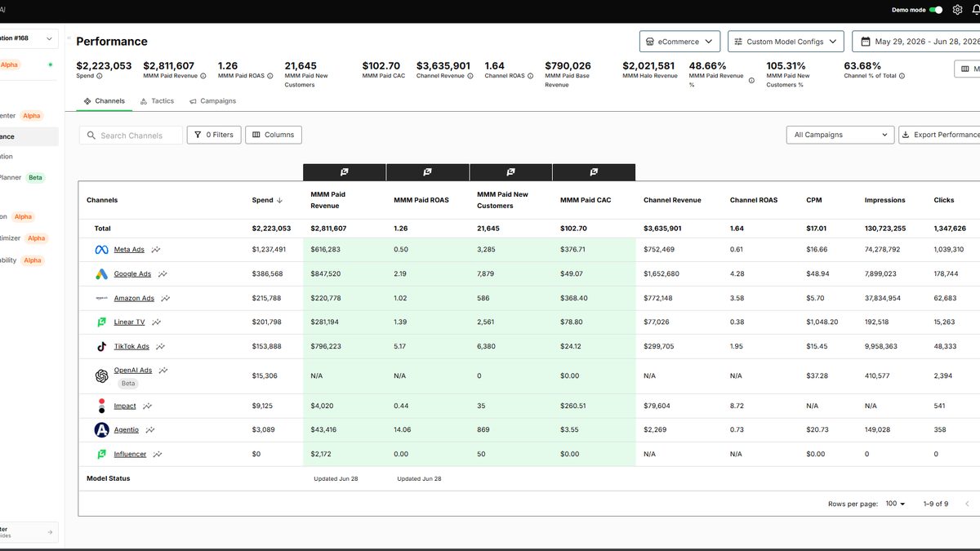Open the Amazon Ads channel link
This screenshot has width=980, height=551.
pyautogui.click(x=134, y=299)
